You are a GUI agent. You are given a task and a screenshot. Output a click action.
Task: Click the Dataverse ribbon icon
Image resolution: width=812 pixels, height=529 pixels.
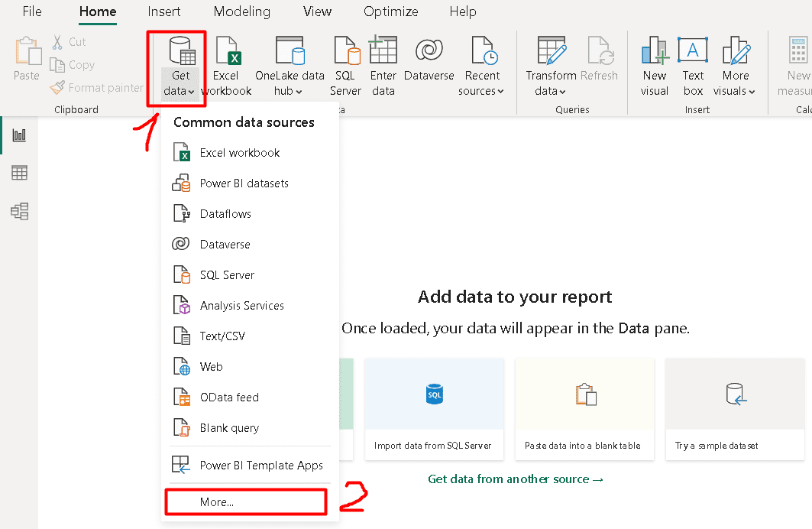(x=429, y=60)
